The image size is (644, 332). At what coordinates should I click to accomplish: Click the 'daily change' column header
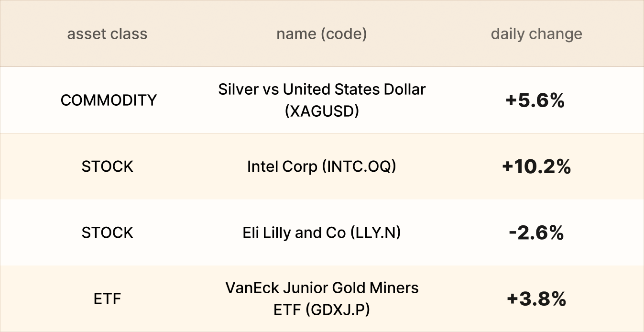[536, 34]
